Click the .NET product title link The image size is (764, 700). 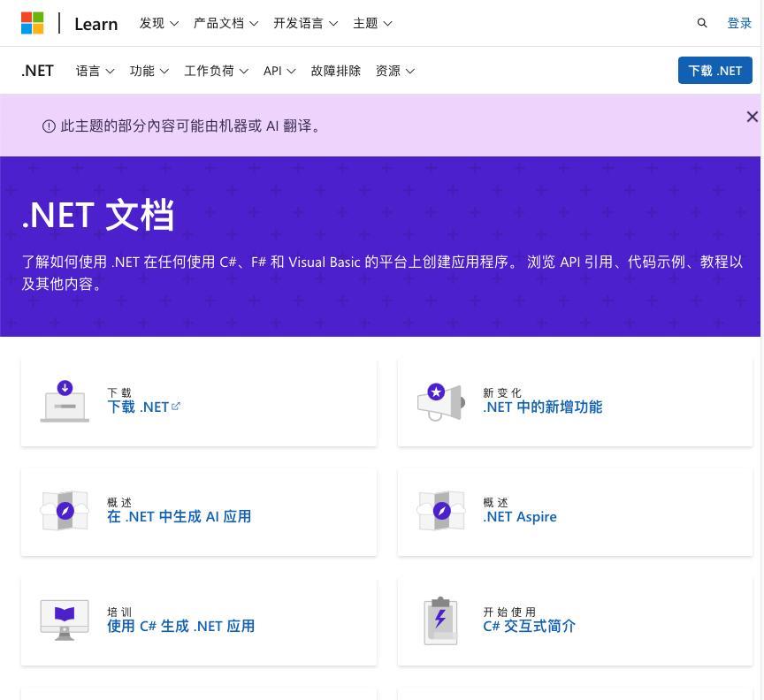[37, 71]
